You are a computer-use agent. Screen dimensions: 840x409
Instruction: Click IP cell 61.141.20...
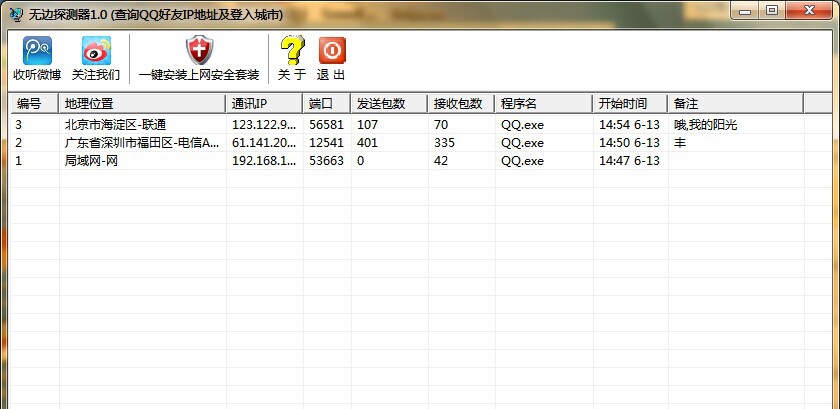(264, 143)
